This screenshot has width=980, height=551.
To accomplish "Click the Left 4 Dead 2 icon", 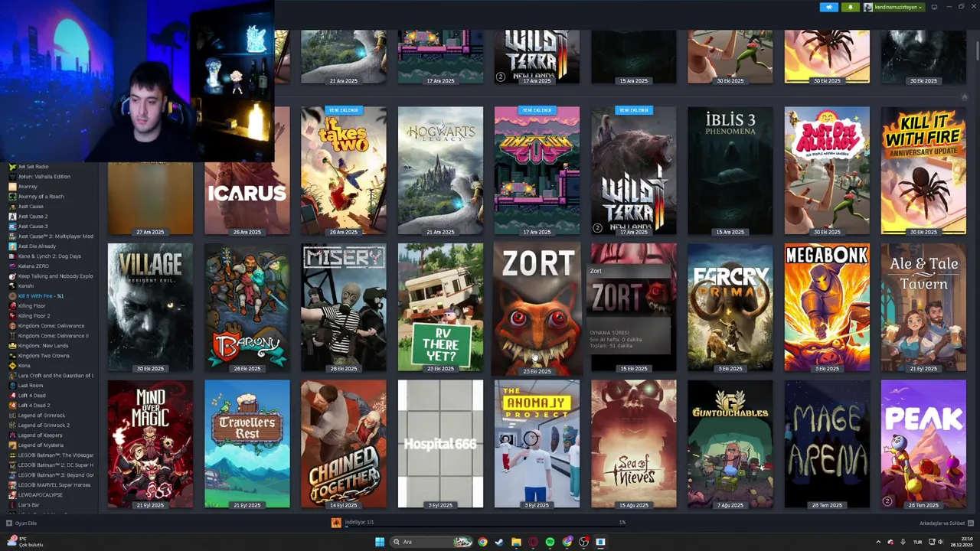I will point(11,406).
